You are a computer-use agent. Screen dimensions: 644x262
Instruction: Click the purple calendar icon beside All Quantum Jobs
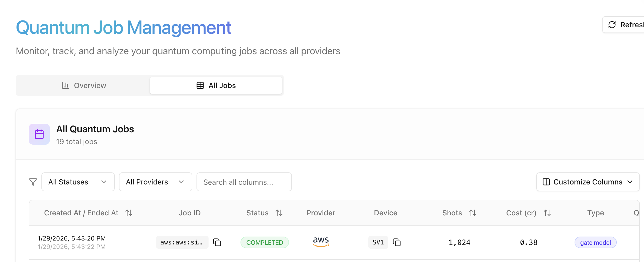point(39,134)
